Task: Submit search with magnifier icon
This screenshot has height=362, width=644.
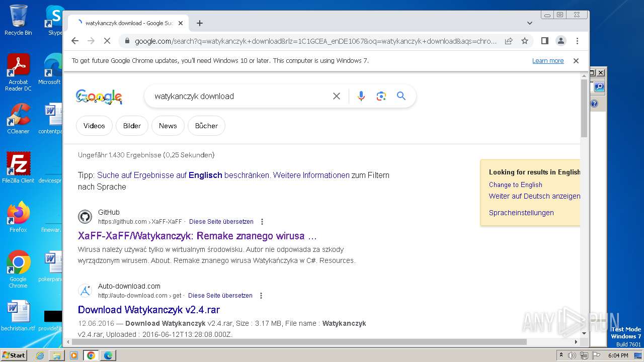Action: point(401,96)
